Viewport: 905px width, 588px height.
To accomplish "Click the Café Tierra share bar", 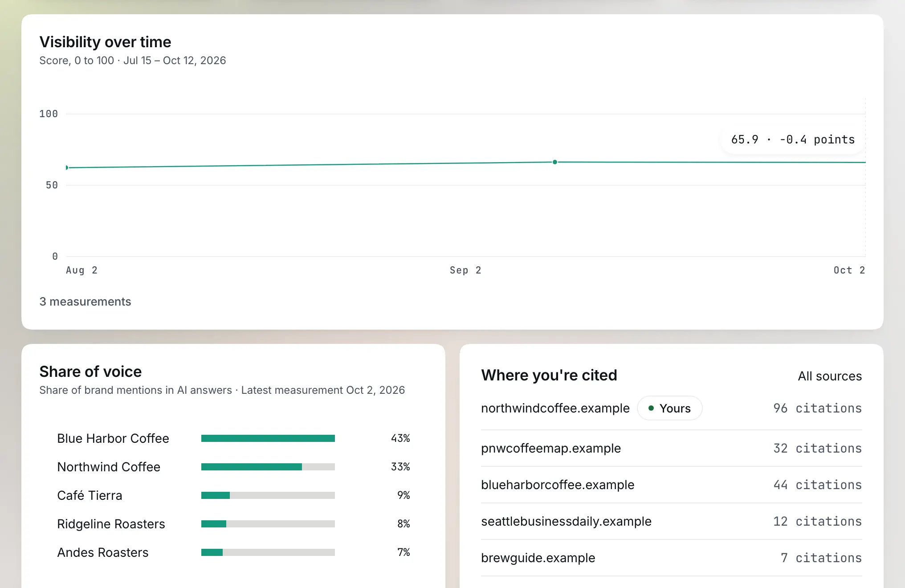I will point(268,495).
